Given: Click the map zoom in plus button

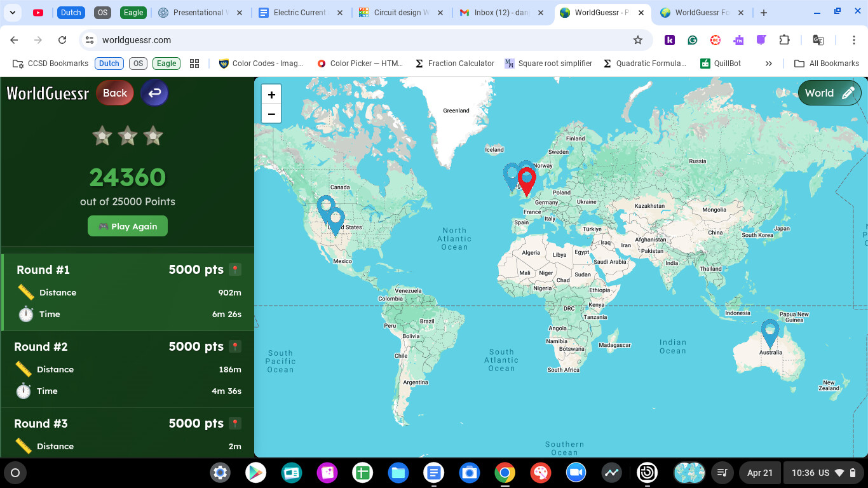Looking at the screenshot, I should pos(271,95).
